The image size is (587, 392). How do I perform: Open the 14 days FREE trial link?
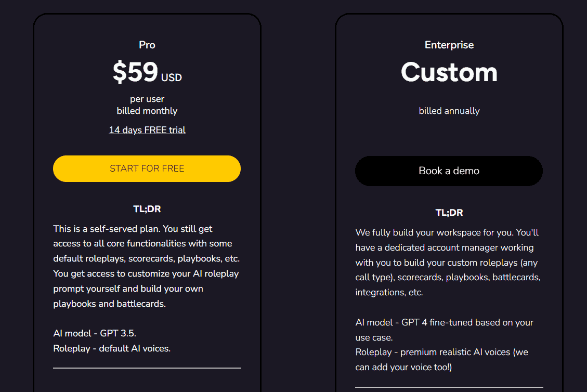click(147, 130)
